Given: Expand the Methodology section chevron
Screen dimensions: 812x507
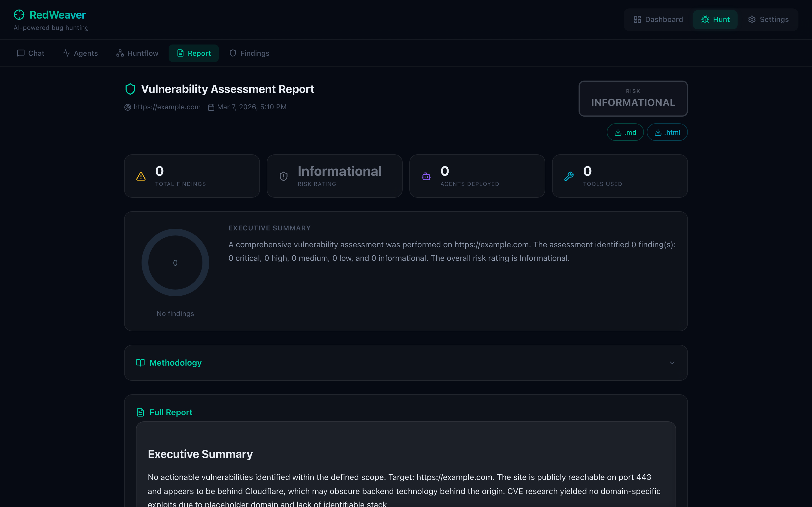Looking at the screenshot, I should click(672, 363).
